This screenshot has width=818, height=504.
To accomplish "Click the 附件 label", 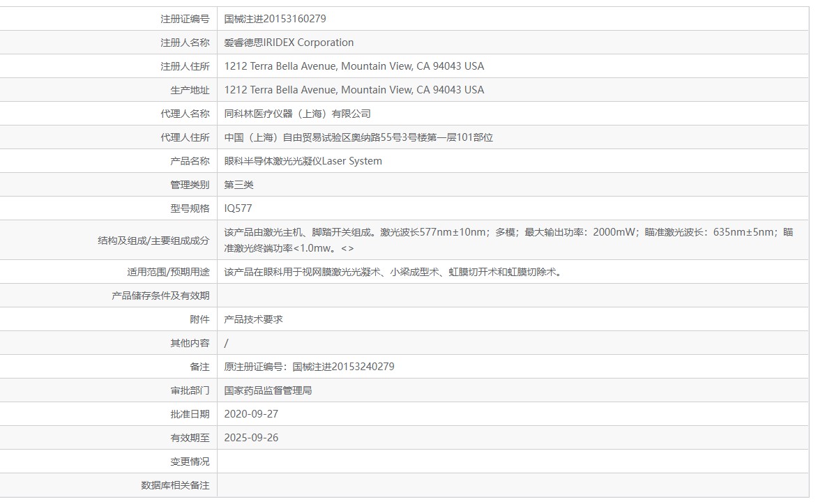I will pos(200,319).
